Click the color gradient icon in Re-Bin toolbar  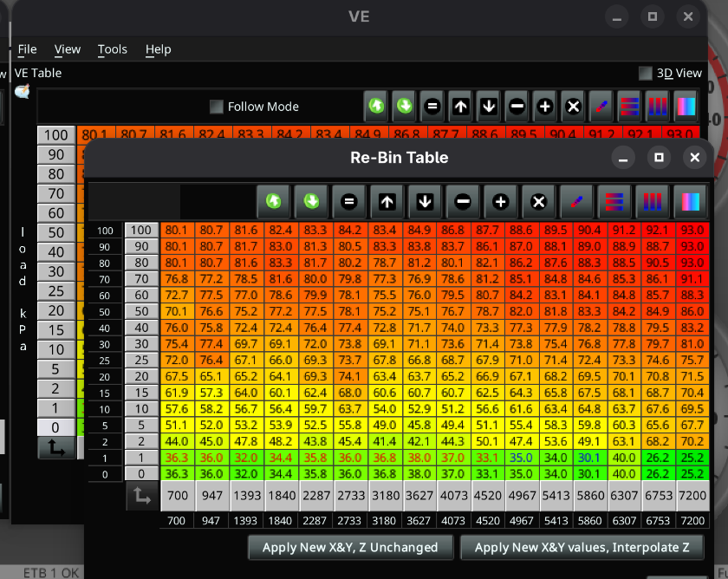689,201
